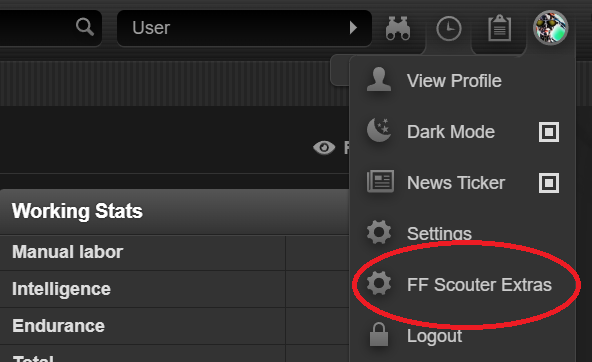Click the moon Dark Mode icon
The height and width of the screenshot is (362, 592).
coord(379,130)
